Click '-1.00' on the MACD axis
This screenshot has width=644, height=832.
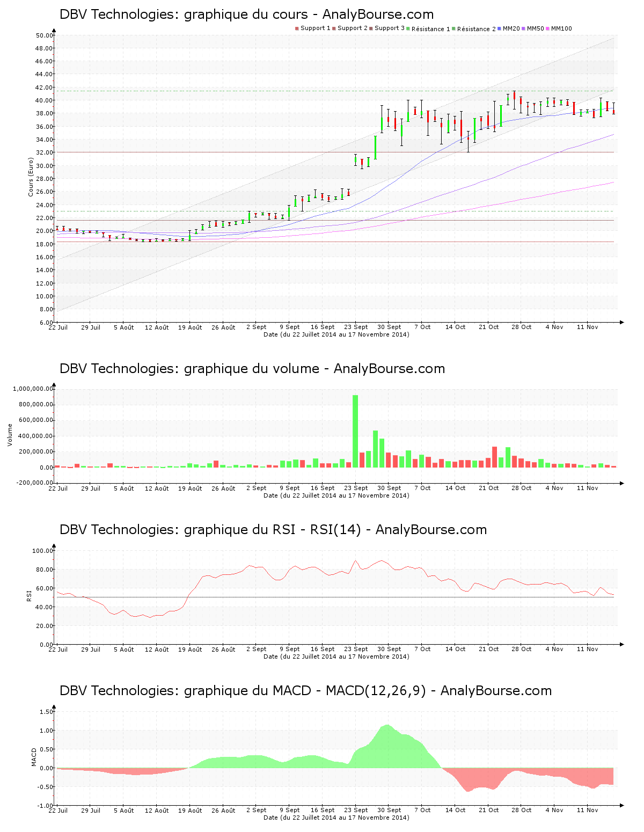pyautogui.click(x=45, y=806)
